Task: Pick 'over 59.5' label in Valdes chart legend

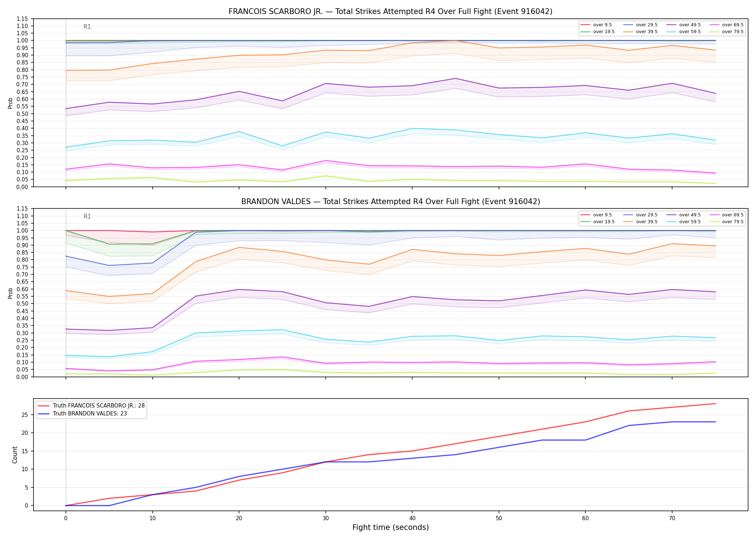Action: pyautogui.click(x=690, y=222)
